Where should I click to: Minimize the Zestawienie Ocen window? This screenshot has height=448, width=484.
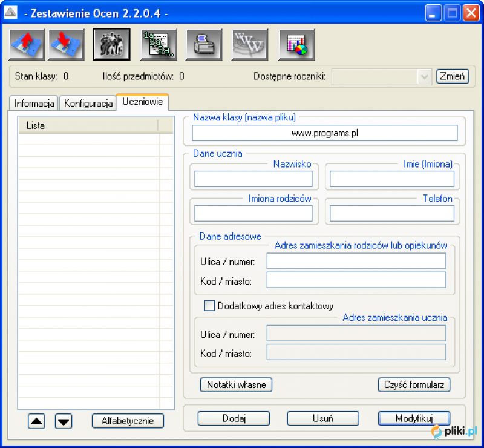pos(433,13)
